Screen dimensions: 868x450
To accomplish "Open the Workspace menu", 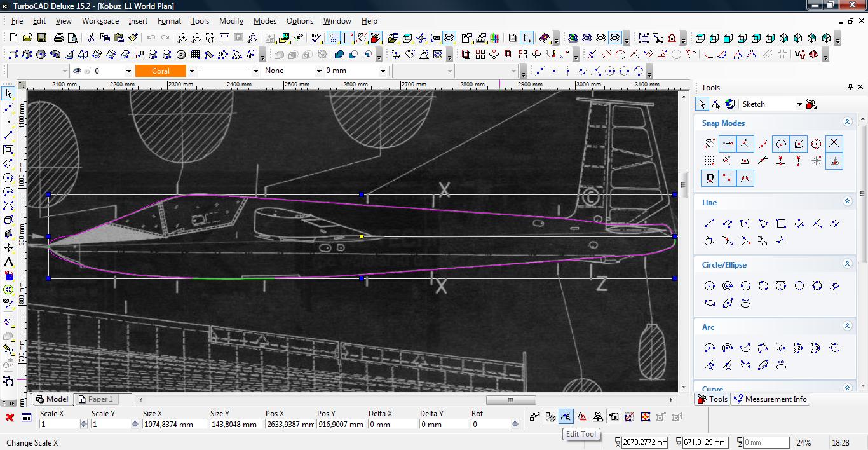I will 100,20.
